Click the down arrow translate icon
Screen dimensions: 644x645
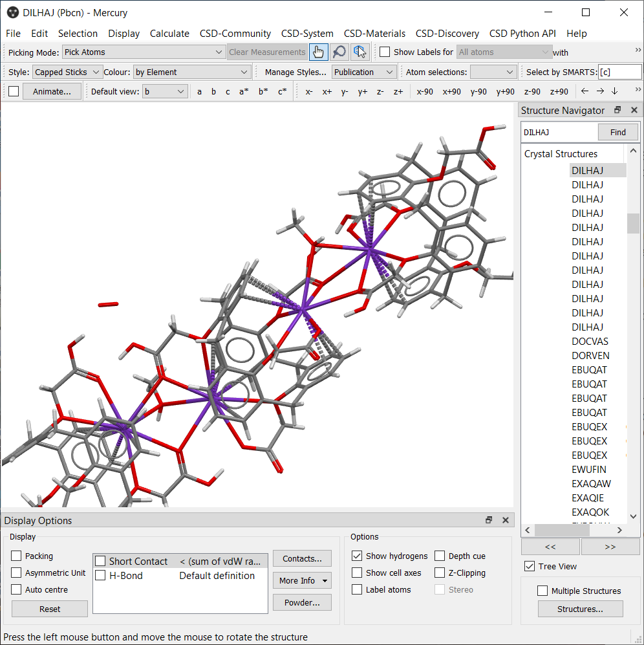point(614,91)
